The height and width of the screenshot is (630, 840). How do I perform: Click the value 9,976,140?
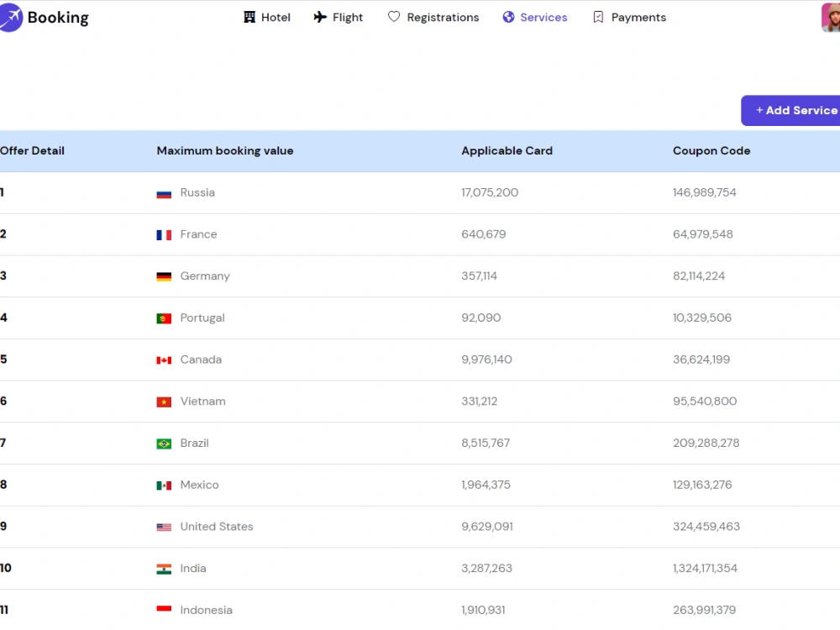click(x=486, y=360)
